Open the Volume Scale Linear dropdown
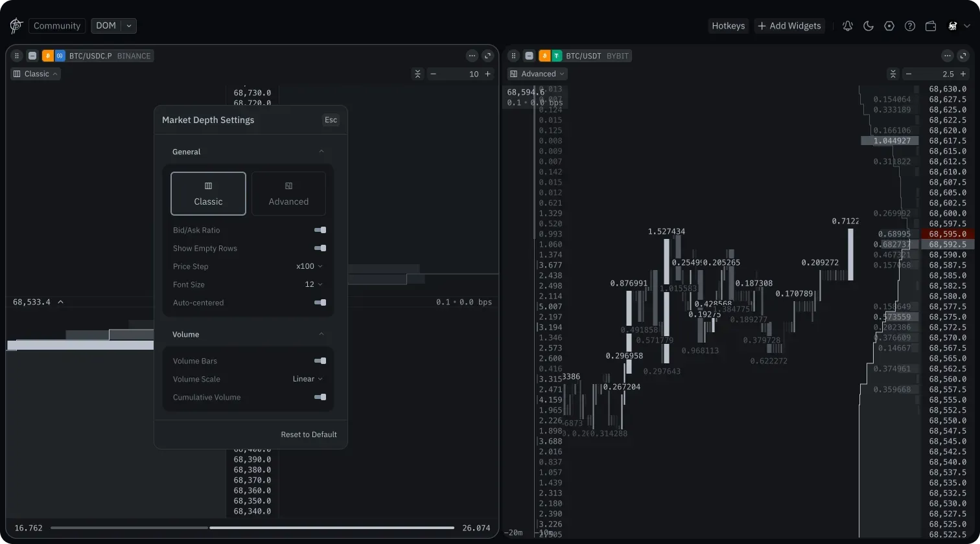The width and height of the screenshot is (980, 544). click(x=307, y=379)
